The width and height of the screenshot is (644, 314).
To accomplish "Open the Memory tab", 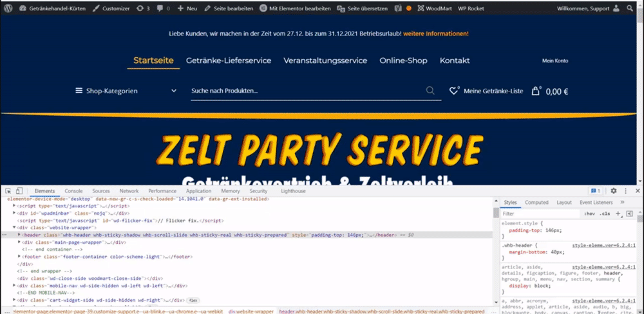I will (x=231, y=191).
